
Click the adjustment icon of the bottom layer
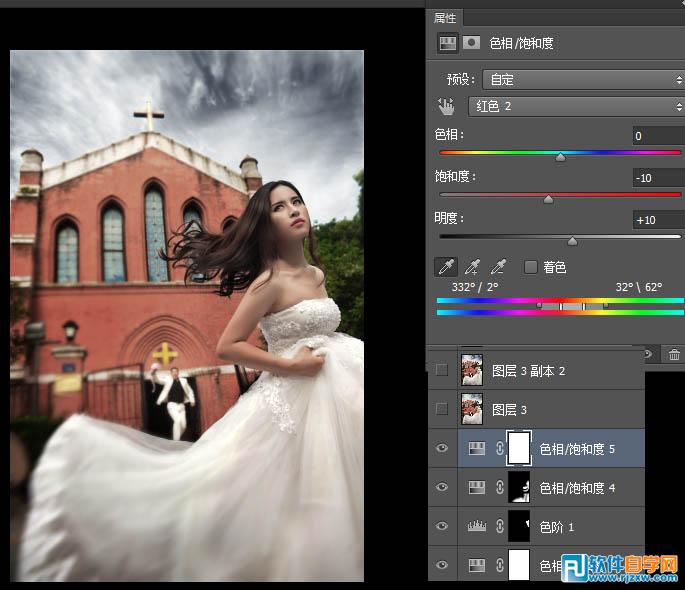(477, 566)
